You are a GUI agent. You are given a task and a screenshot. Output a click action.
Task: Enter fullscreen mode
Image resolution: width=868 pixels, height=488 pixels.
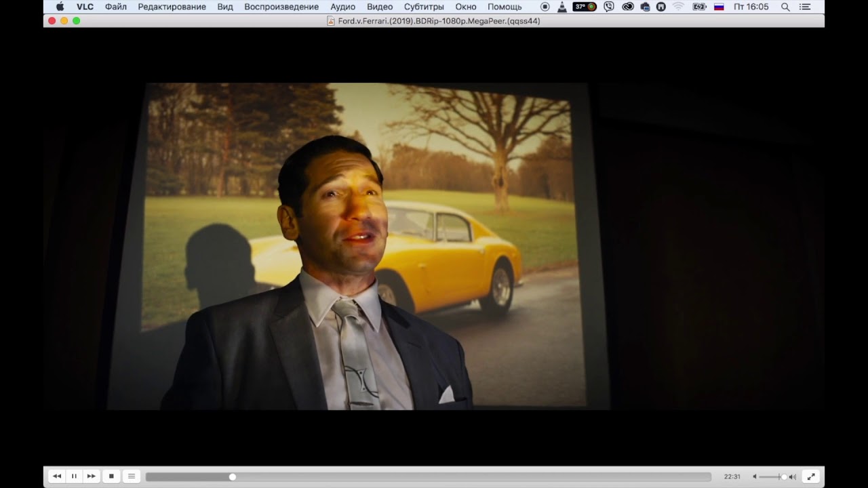810,476
